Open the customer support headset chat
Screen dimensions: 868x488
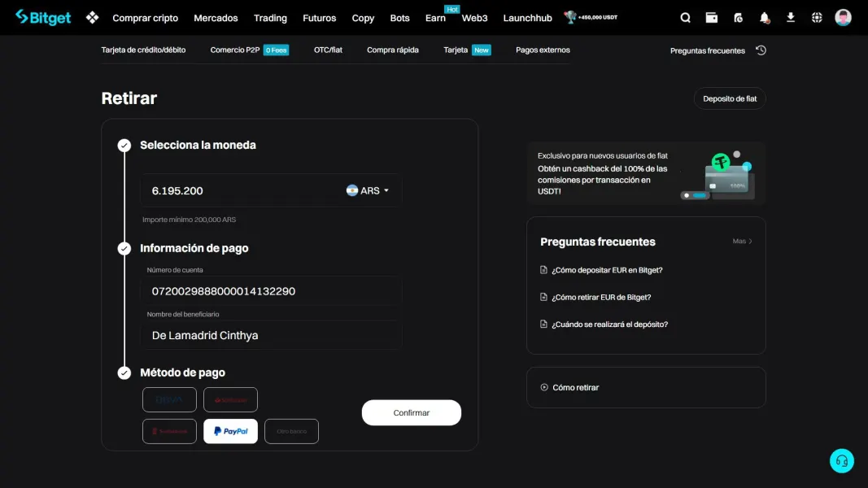[x=841, y=460]
